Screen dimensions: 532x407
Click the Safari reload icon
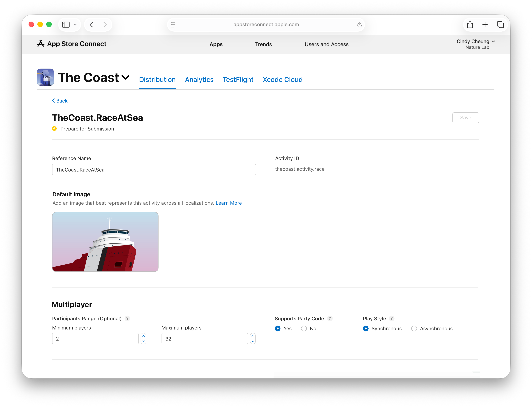(359, 24)
